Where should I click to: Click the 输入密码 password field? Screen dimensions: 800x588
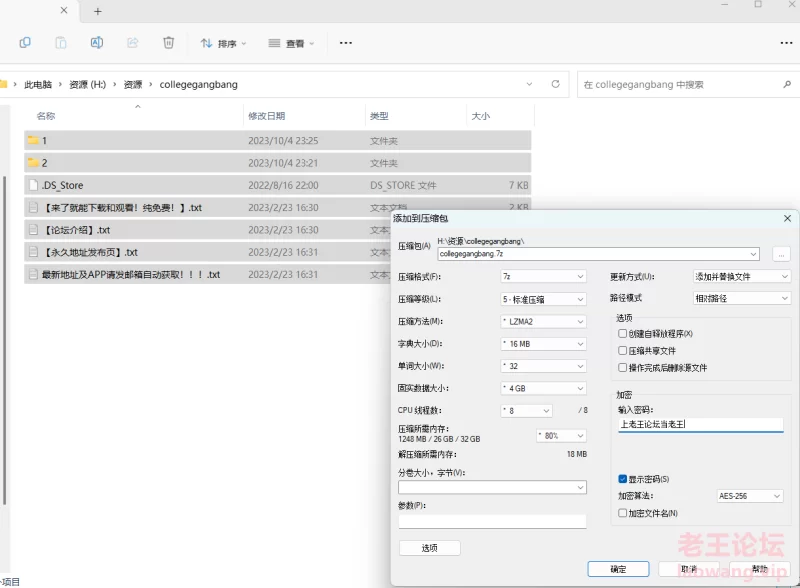[700, 424]
